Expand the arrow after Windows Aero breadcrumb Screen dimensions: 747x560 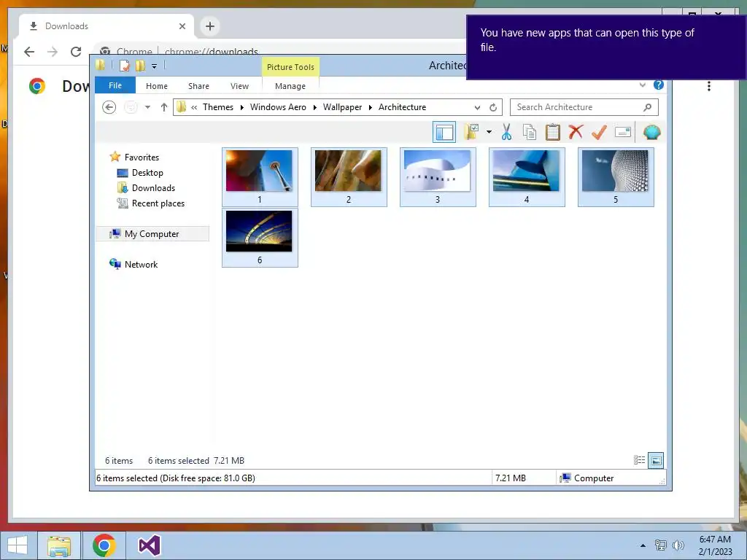tap(315, 107)
